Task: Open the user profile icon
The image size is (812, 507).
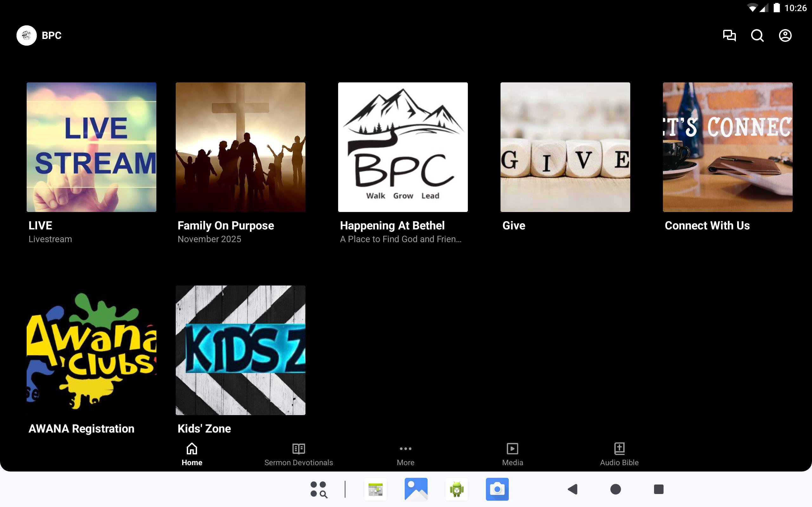Action: click(x=785, y=35)
